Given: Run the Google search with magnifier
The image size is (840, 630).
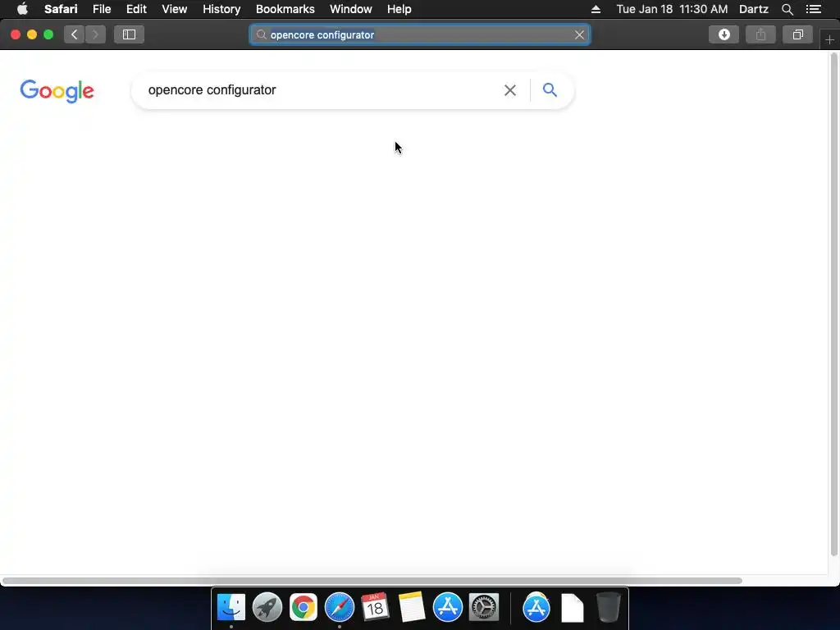Looking at the screenshot, I should tap(550, 90).
